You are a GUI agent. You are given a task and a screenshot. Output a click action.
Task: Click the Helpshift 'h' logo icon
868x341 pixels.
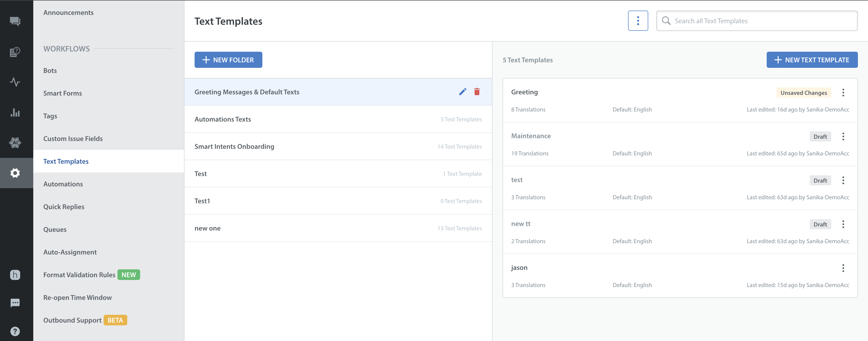15,275
